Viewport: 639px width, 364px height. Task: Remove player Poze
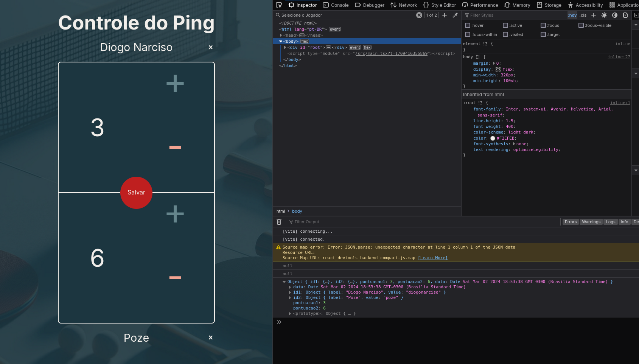[211, 338]
